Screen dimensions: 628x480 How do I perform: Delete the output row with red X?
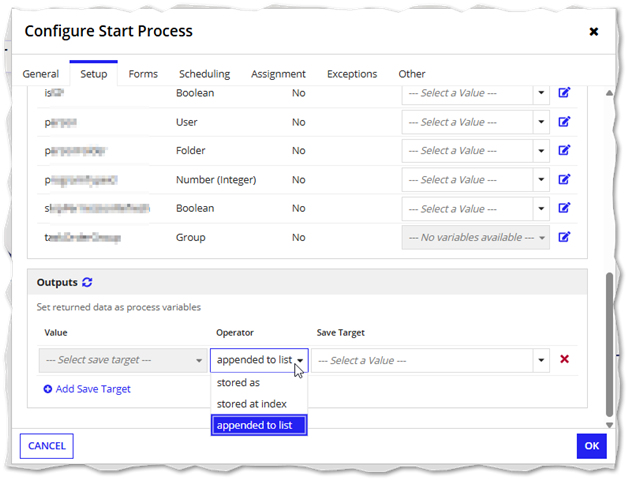pyautogui.click(x=565, y=360)
